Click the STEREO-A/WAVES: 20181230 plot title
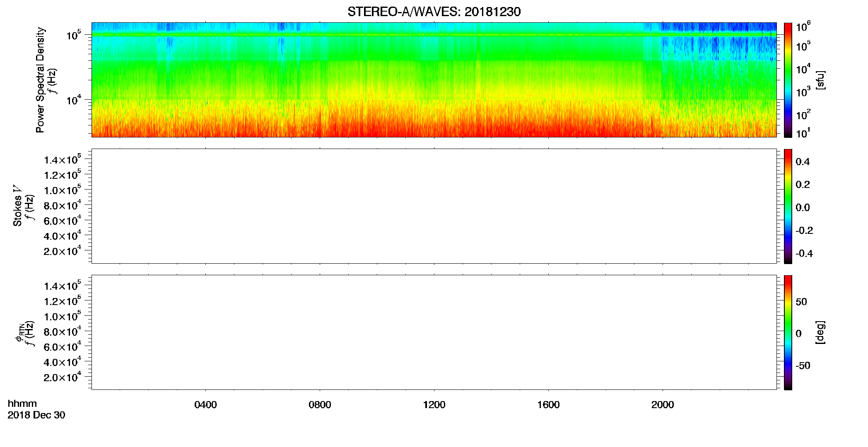The height and width of the screenshot is (447, 868). (x=434, y=12)
